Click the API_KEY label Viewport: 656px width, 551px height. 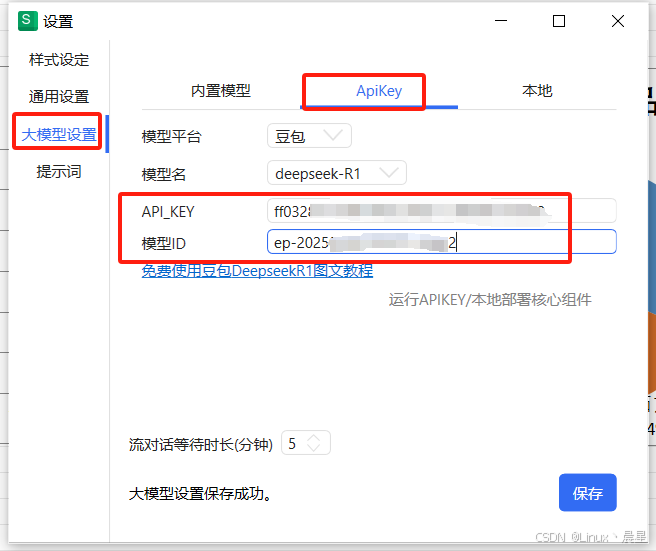click(168, 212)
